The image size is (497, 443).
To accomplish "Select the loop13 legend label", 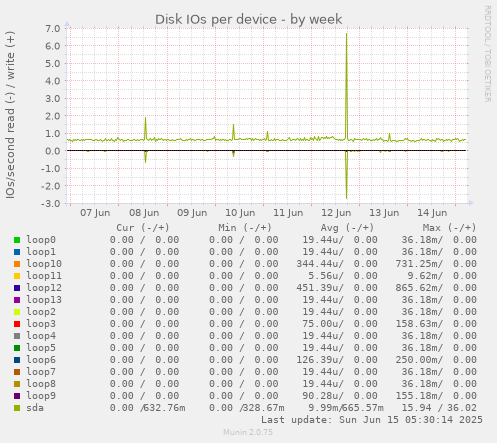I will click(44, 300).
